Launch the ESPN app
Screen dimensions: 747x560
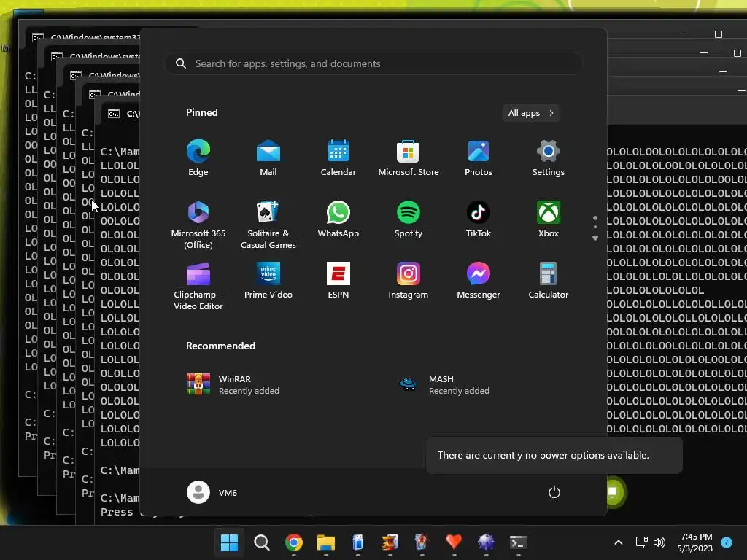(x=338, y=281)
